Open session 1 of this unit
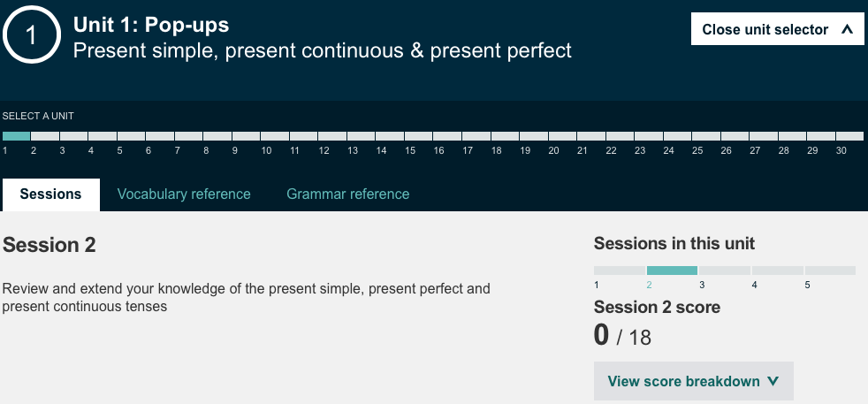This screenshot has height=404, width=868. pyautogui.click(x=620, y=271)
